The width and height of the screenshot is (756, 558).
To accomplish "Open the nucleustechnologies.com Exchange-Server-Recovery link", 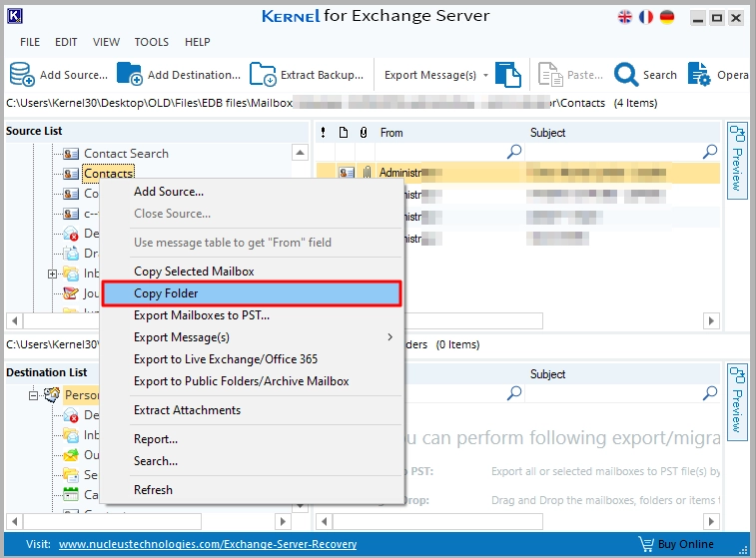I will (x=208, y=544).
